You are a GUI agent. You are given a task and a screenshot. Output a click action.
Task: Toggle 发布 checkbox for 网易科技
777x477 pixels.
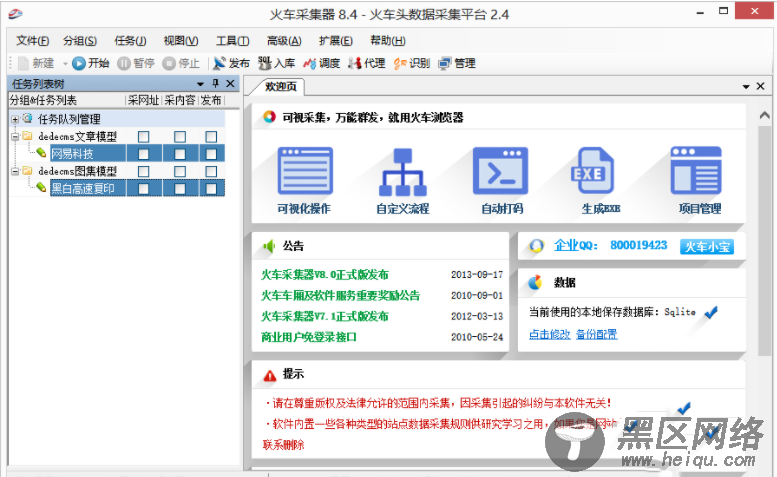211,154
